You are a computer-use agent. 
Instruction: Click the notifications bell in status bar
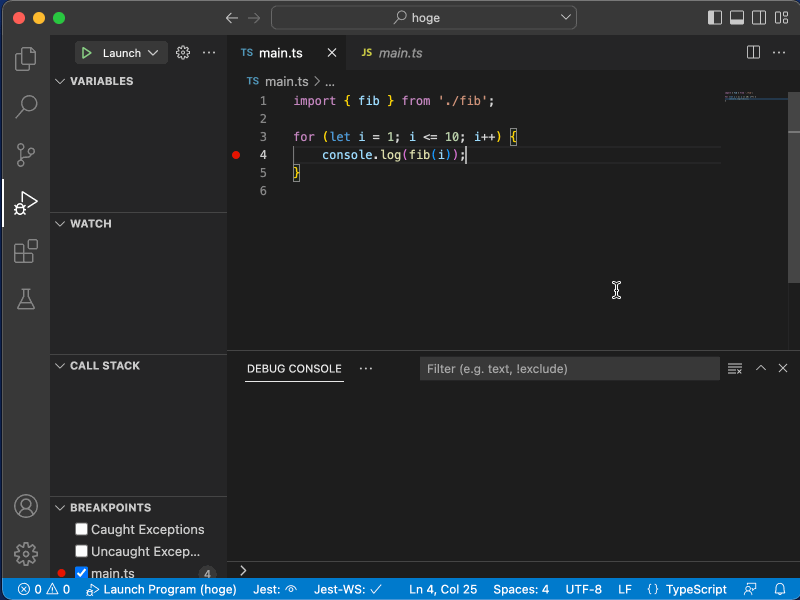(781, 589)
